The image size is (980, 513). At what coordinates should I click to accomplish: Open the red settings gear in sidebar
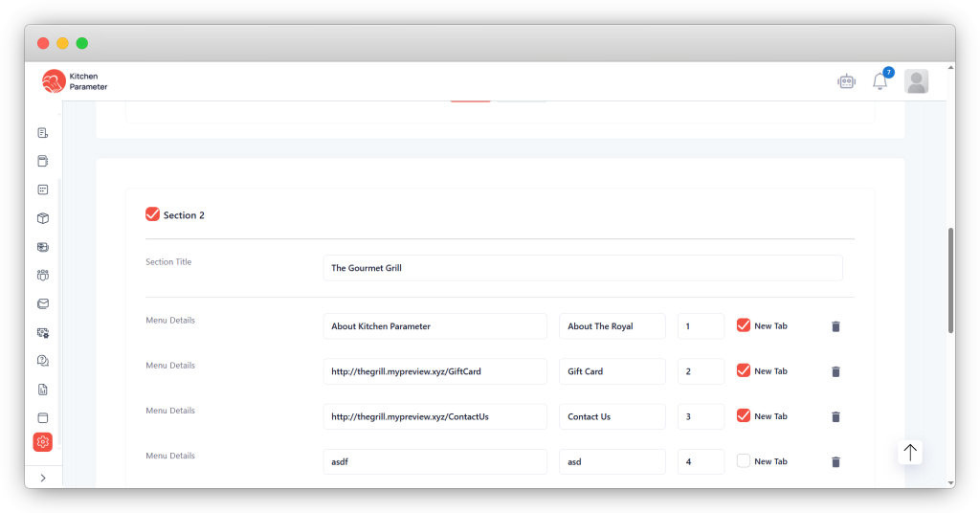[42, 441]
